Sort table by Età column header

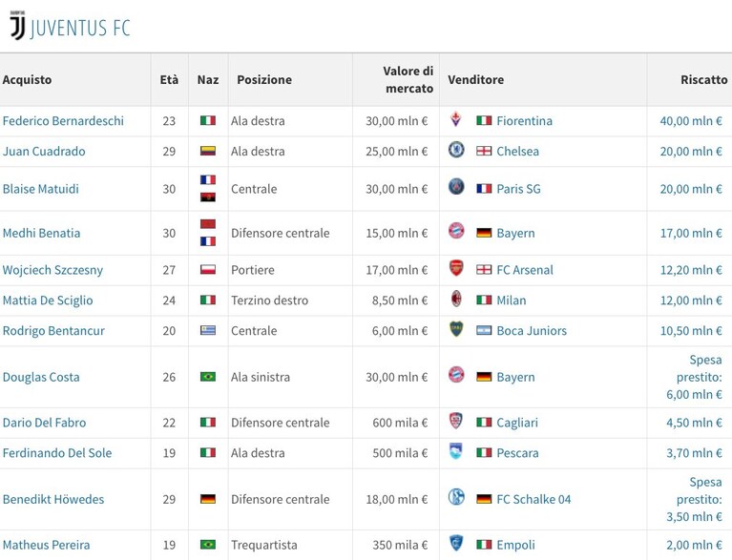tap(169, 80)
